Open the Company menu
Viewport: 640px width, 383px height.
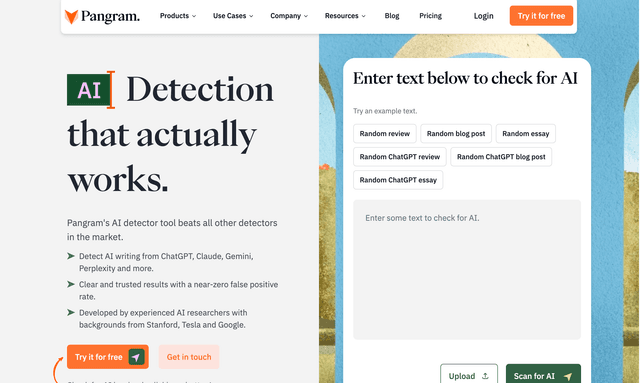tap(289, 16)
